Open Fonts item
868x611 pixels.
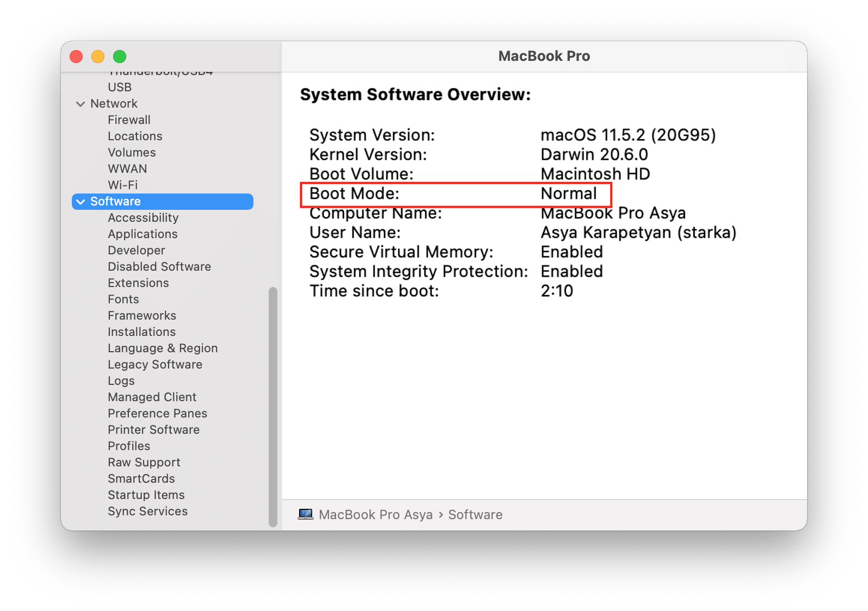(123, 299)
